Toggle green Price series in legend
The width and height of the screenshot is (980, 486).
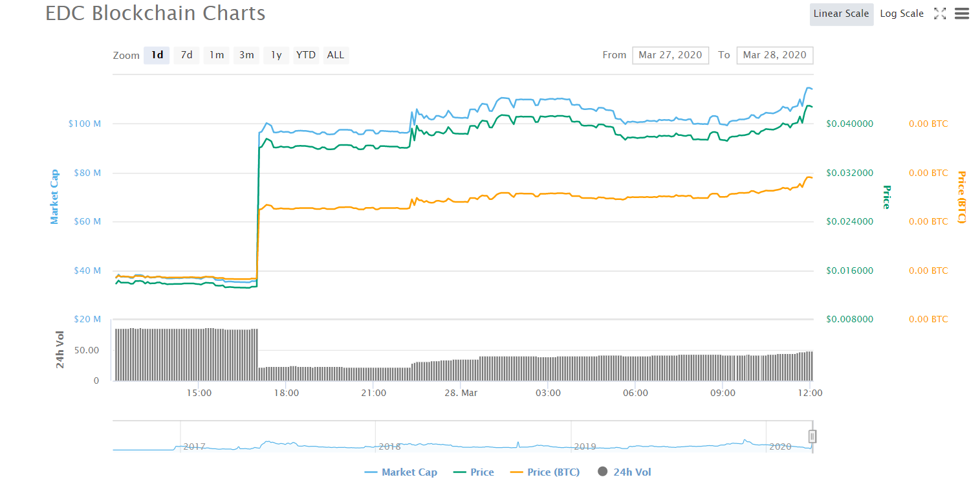coord(474,472)
